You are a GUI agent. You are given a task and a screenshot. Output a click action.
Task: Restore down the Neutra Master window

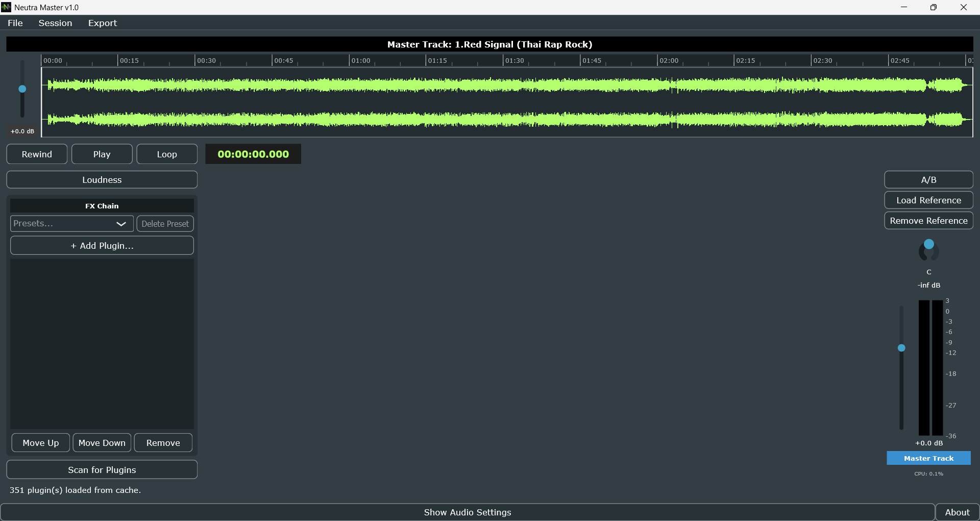934,7
